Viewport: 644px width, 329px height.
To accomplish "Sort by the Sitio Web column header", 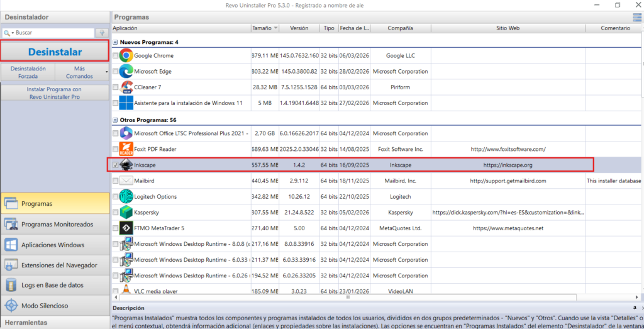I will pyautogui.click(x=508, y=28).
